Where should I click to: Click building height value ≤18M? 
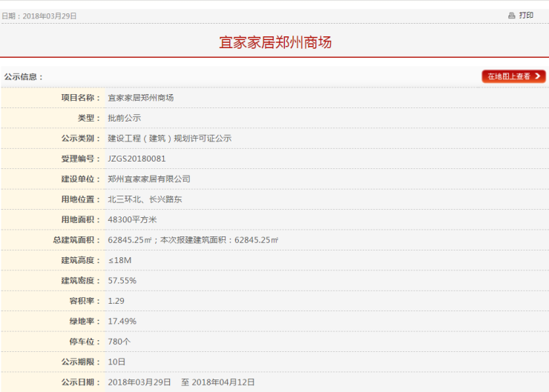click(119, 261)
